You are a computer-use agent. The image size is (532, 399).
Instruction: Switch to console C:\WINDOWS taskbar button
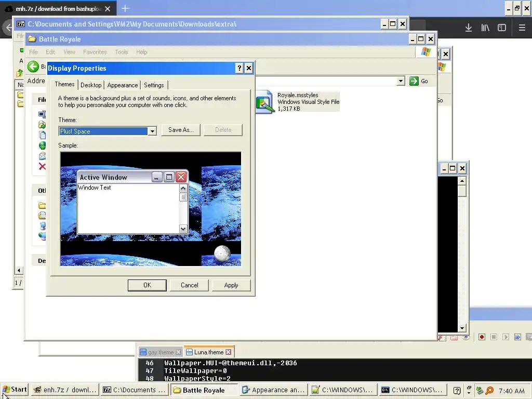click(x=413, y=390)
